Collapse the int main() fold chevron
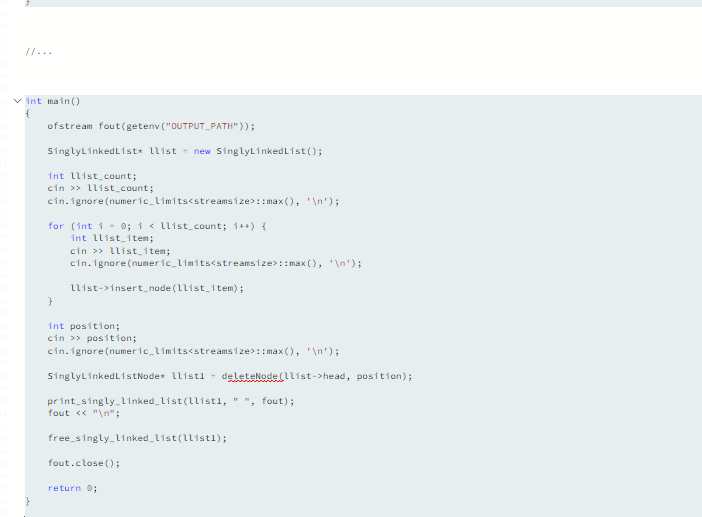 coord(17,101)
